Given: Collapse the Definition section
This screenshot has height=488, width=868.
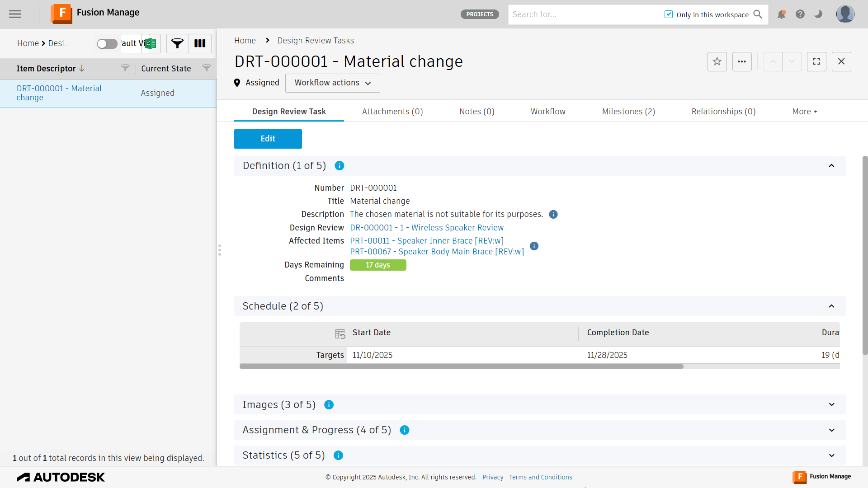Looking at the screenshot, I should click(832, 166).
